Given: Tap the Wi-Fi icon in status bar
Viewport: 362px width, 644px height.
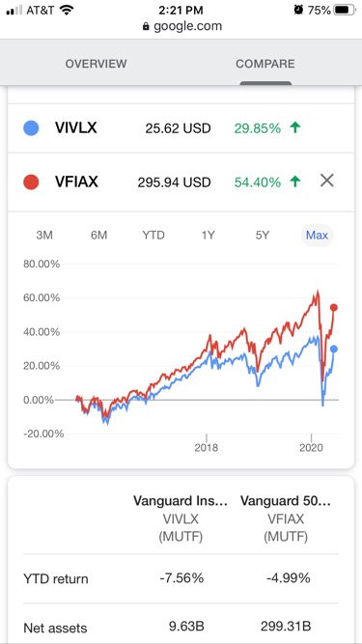Looking at the screenshot, I should point(66,10).
